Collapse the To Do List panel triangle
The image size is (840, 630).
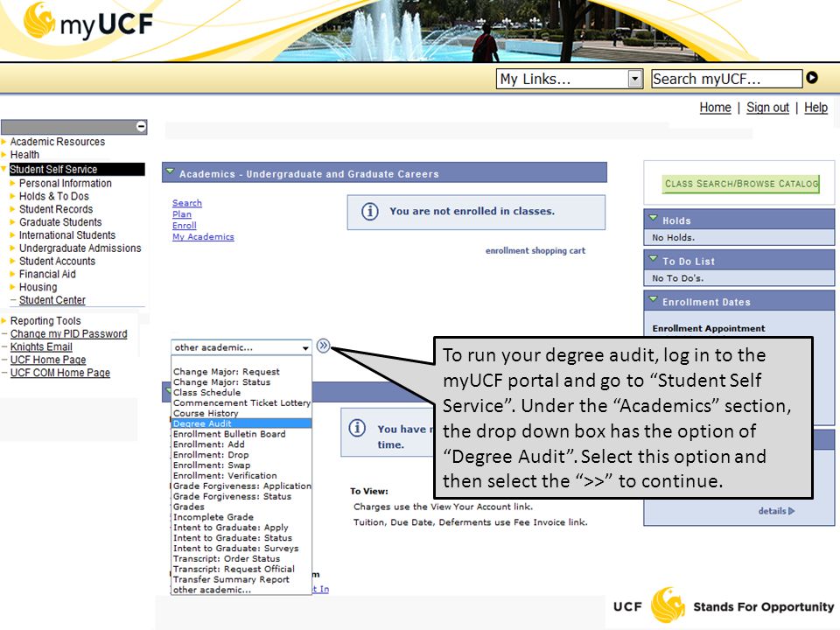click(x=653, y=259)
